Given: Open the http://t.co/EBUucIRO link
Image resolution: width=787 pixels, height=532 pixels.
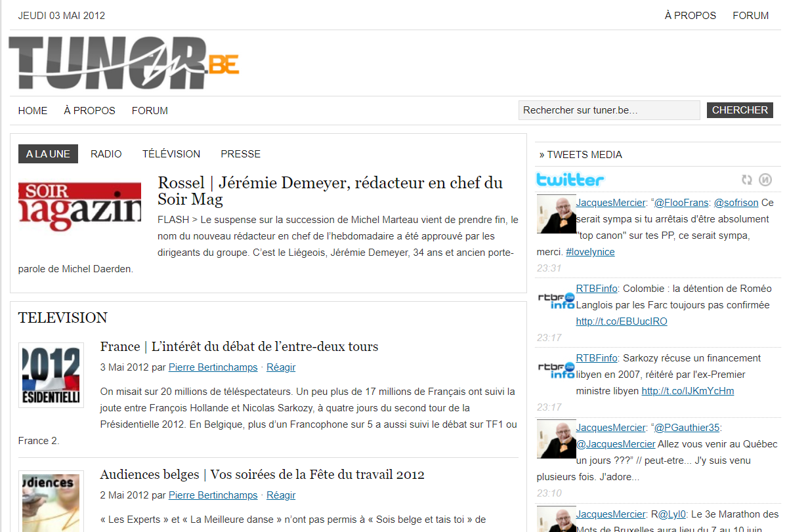Looking at the screenshot, I should pyautogui.click(x=622, y=321).
